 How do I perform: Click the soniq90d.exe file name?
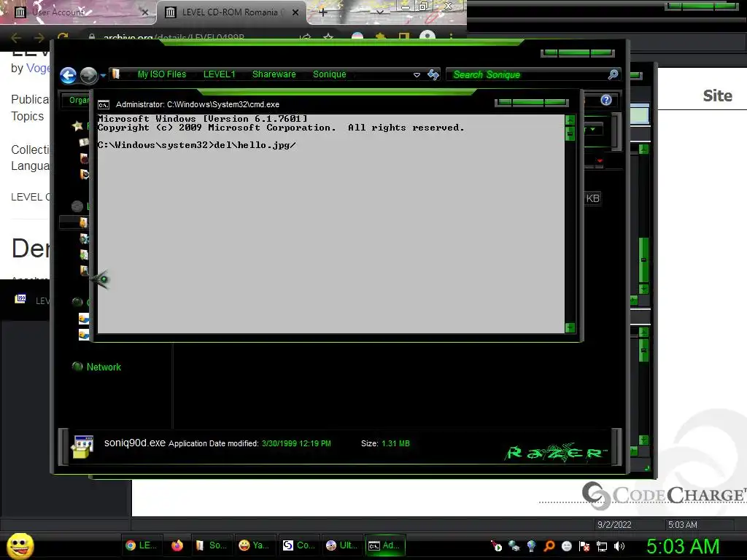pyautogui.click(x=135, y=443)
